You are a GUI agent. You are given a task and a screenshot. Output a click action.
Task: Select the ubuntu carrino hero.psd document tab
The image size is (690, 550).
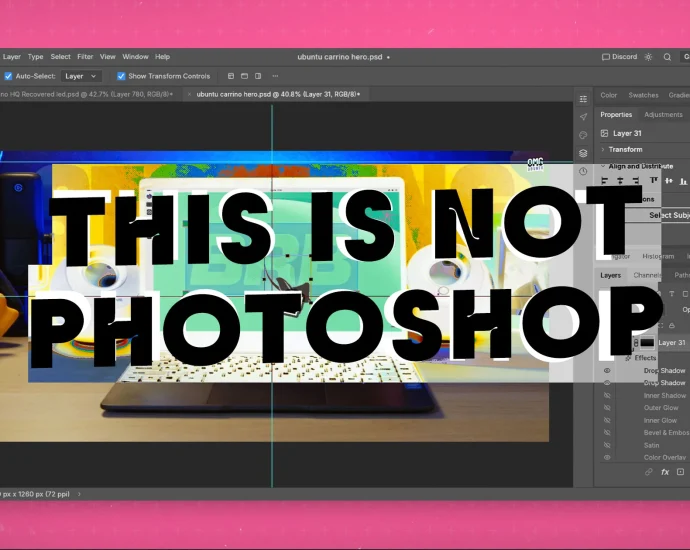tap(278, 94)
